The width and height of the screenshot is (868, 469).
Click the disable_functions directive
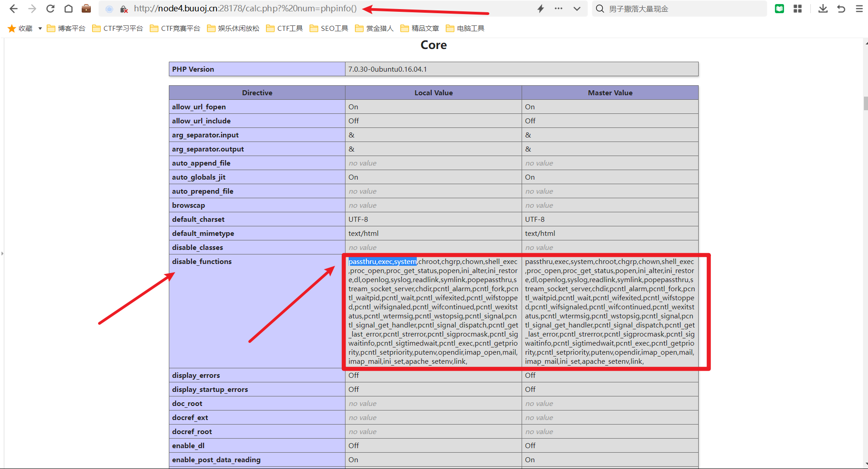(x=202, y=261)
